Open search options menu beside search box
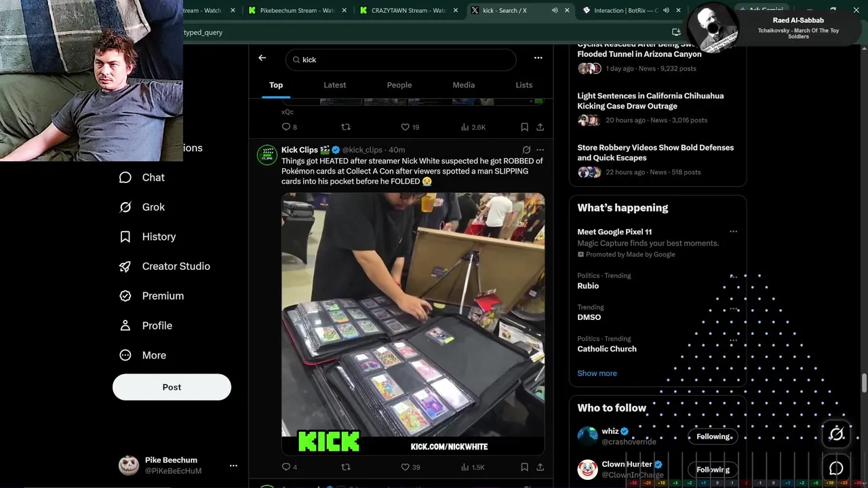Viewport: 868px width, 488px height. click(x=538, y=58)
